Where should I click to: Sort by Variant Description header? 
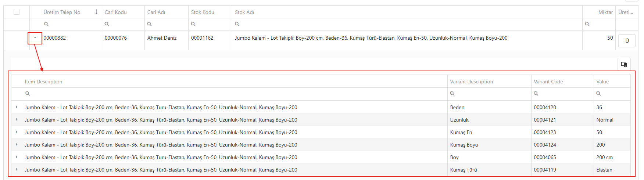point(472,82)
